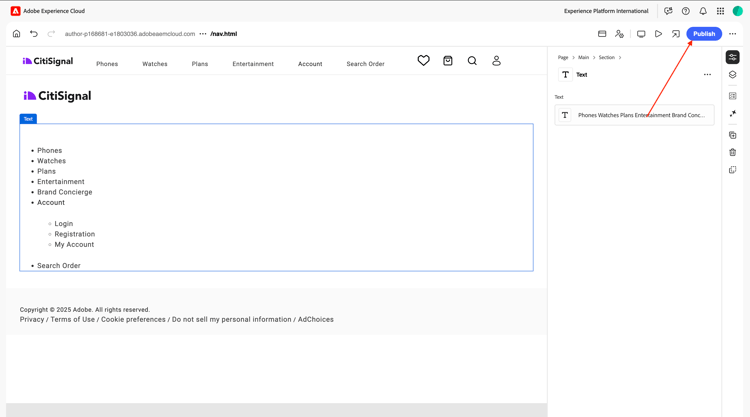This screenshot has height=417, width=750.
Task: Open page in new window icon
Action: tap(675, 33)
